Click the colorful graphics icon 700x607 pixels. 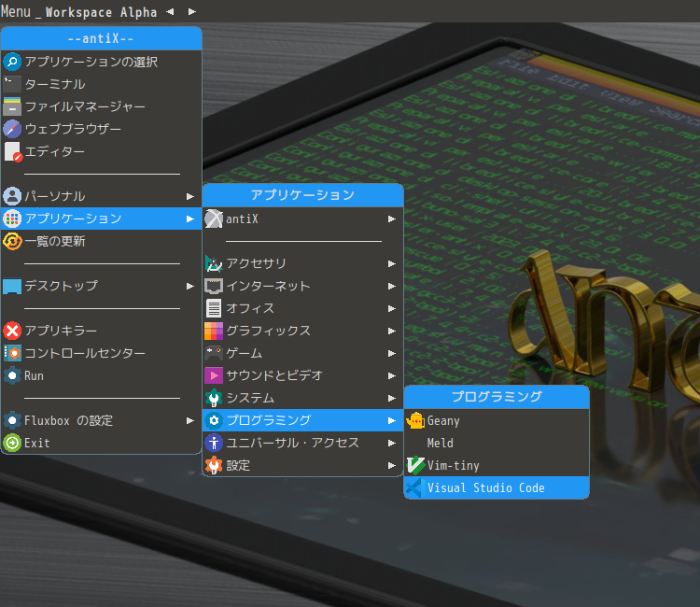tap(214, 331)
